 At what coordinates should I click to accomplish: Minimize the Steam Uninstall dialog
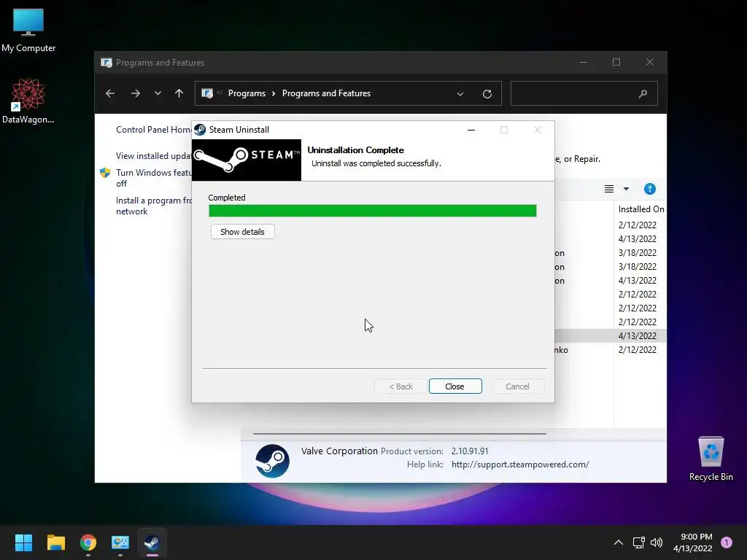pos(471,130)
